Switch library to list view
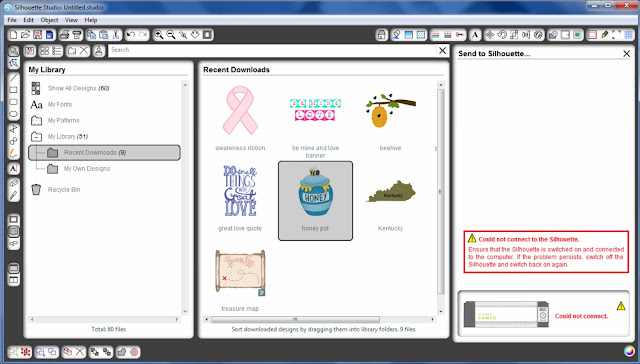Screen dimensions: 640x364 point(57,51)
